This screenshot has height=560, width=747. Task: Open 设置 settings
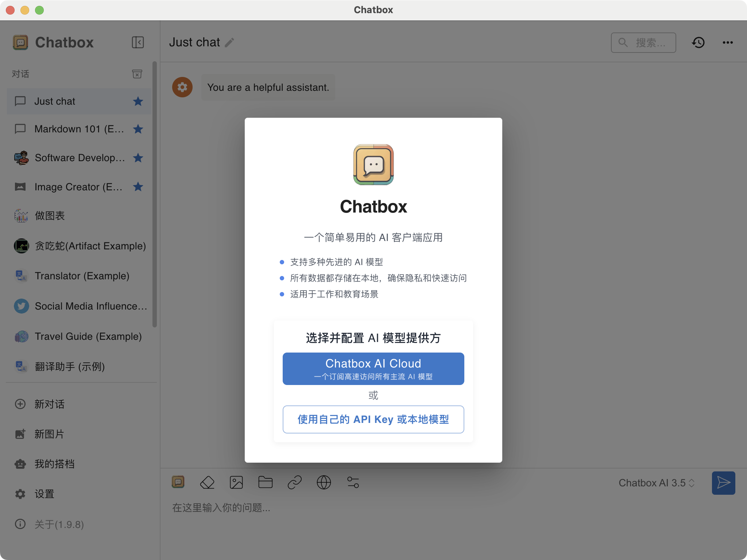tap(79, 494)
